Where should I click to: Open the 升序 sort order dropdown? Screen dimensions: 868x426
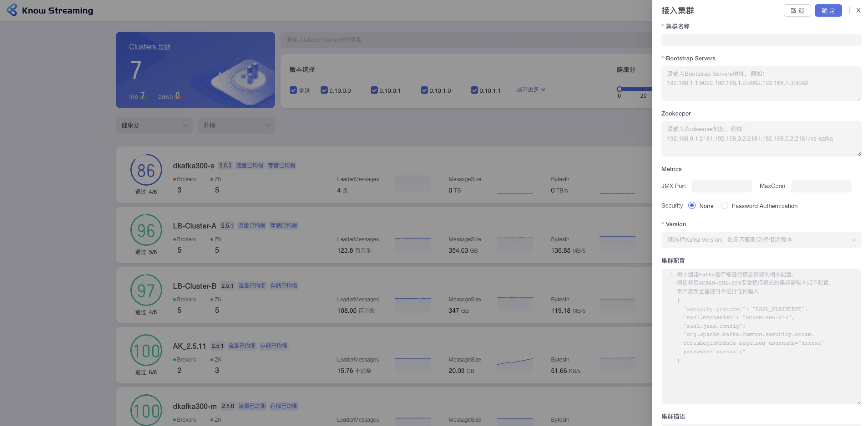pyautogui.click(x=236, y=126)
